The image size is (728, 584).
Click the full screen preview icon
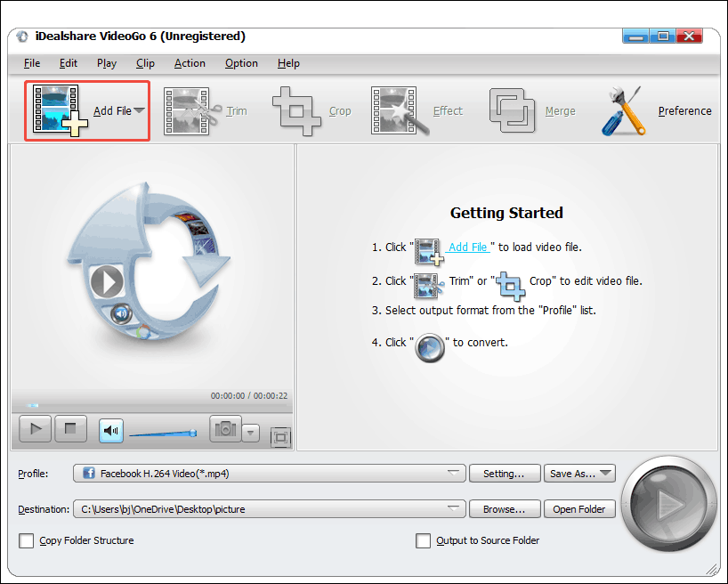[281, 438]
